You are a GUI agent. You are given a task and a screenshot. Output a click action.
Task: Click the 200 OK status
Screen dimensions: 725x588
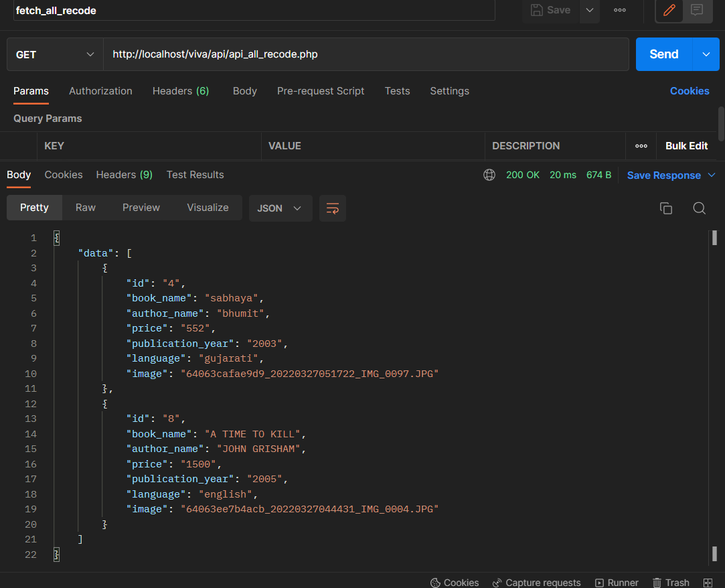(x=522, y=175)
